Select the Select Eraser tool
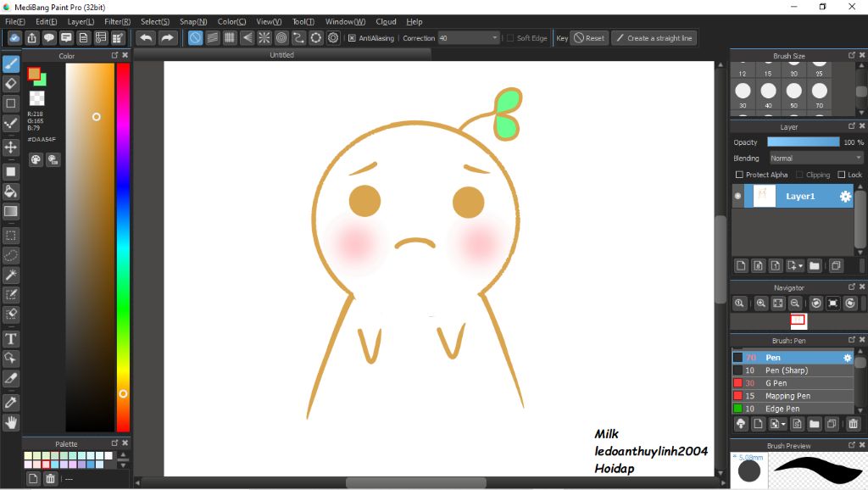This screenshot has height=490, width=868. (10, 314)
